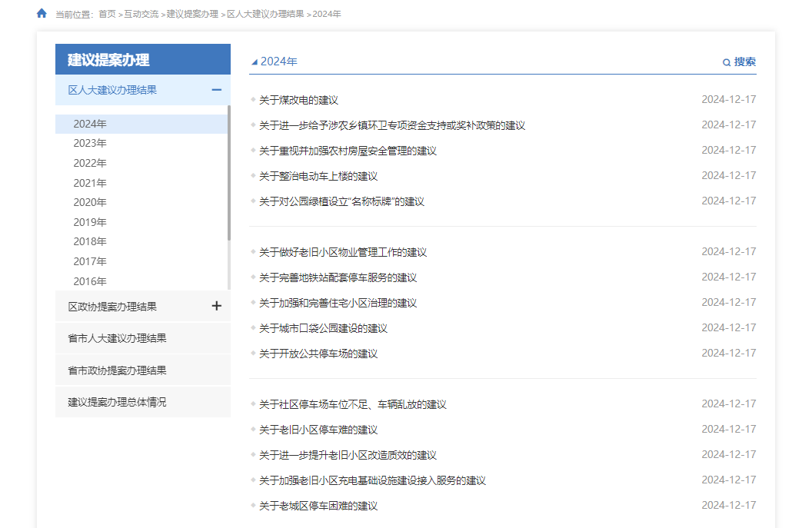Select 2021年 in the year list
Viewport: 812px width, 528px height.
coord(90,183)
